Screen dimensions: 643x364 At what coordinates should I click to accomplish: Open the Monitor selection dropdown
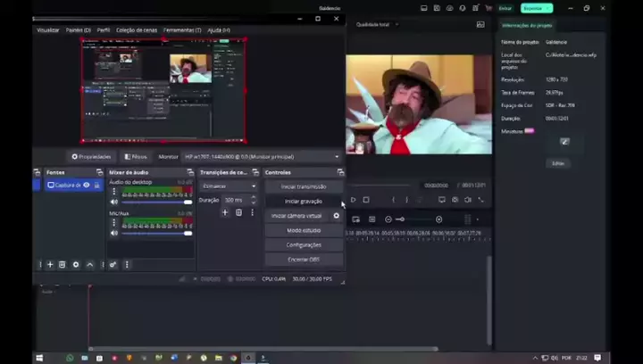click(262, 156)
